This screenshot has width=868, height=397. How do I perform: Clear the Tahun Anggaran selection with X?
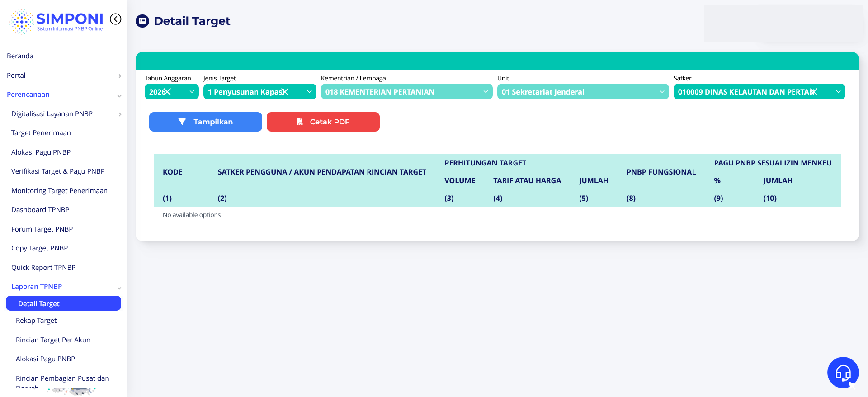point(167,92)
